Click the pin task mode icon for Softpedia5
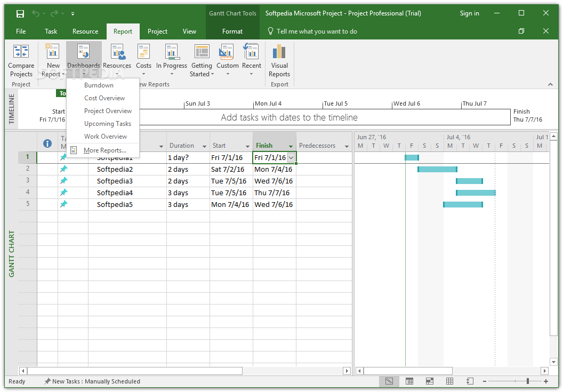This screenshot has width=563, height=392. 63,204
